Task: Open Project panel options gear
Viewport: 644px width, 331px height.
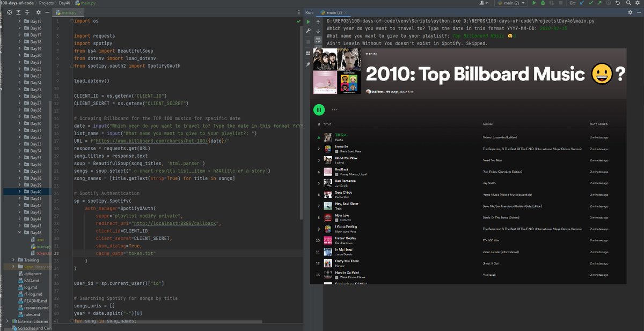Action: [x=38, y=12]
